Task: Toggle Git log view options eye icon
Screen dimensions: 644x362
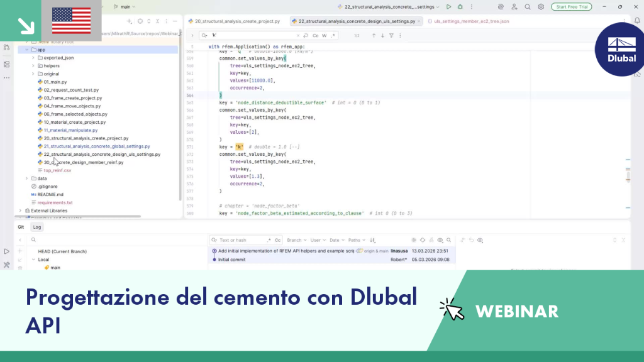Action: (440, 240)
